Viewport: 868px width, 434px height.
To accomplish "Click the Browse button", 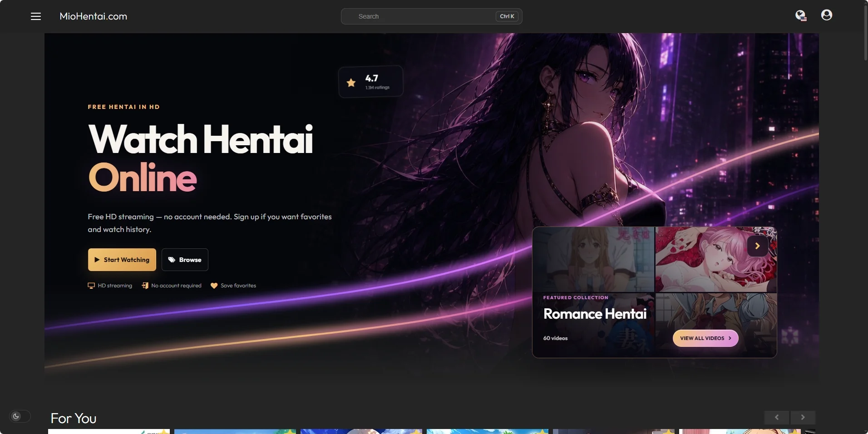I will [x=185, y=260].
